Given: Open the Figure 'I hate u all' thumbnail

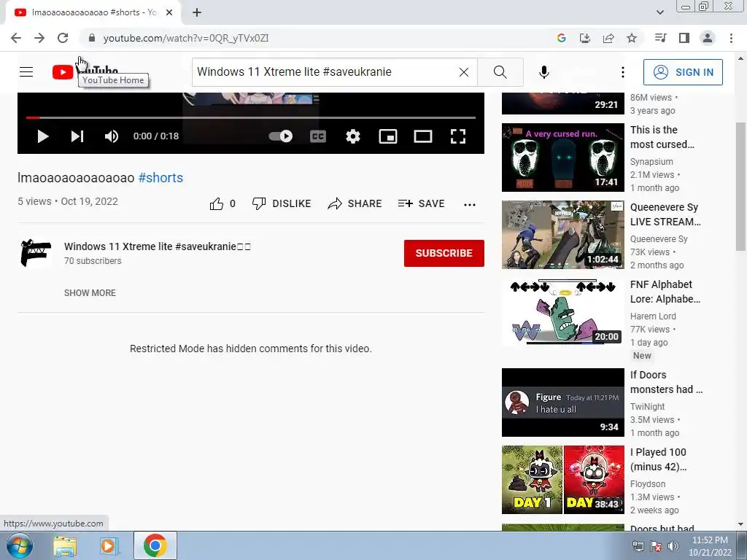Looking at the screenshot, I should [x=562, y=402].
